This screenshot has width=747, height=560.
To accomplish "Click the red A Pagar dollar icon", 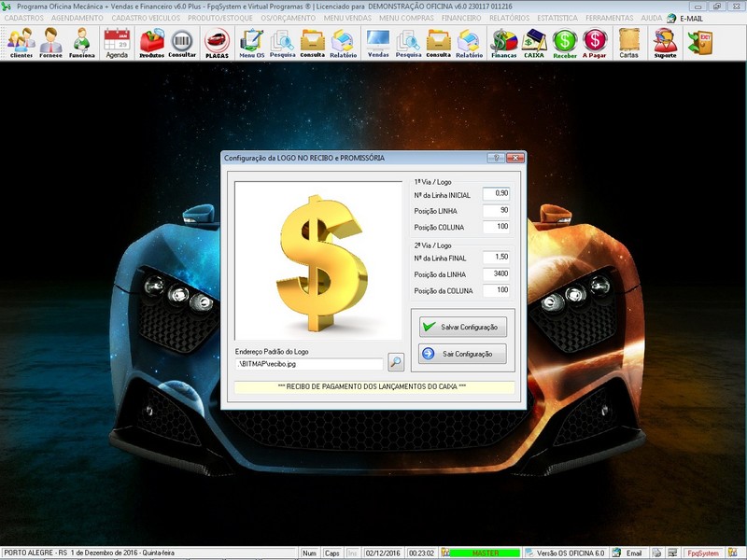I will [x=595, y=43].
